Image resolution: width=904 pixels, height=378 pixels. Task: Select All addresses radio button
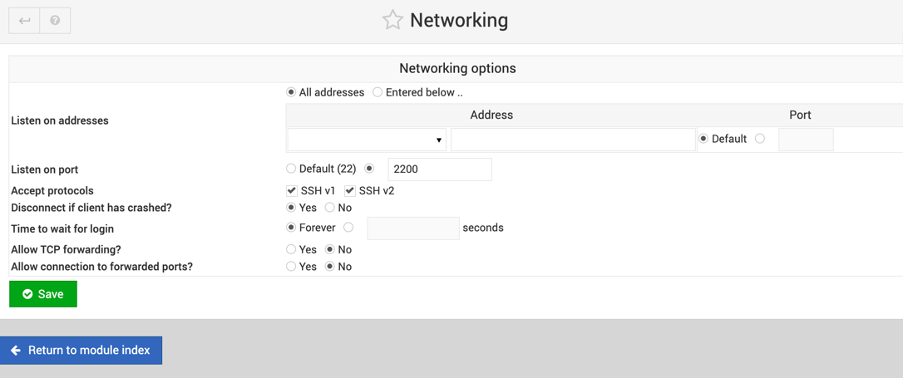tap(291, 92)
